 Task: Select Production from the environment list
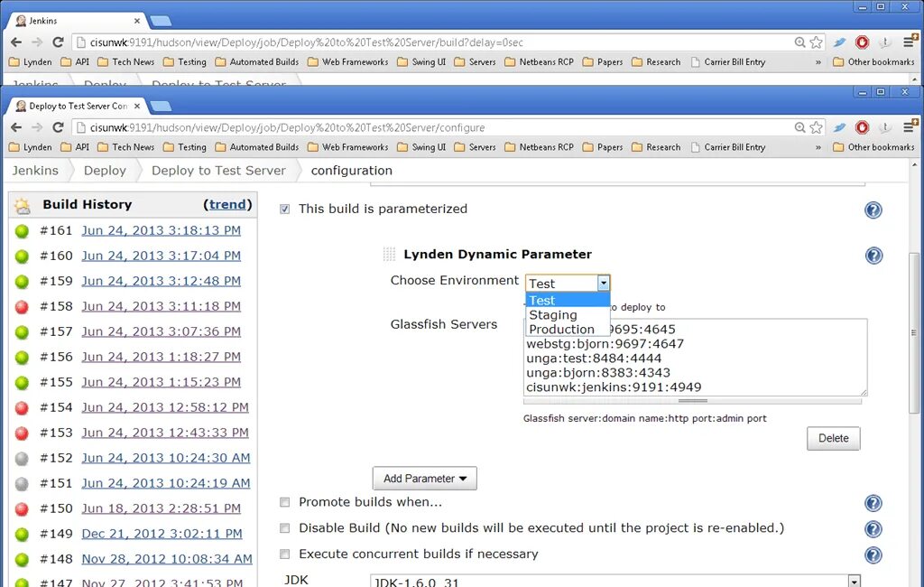click(568, 330)
